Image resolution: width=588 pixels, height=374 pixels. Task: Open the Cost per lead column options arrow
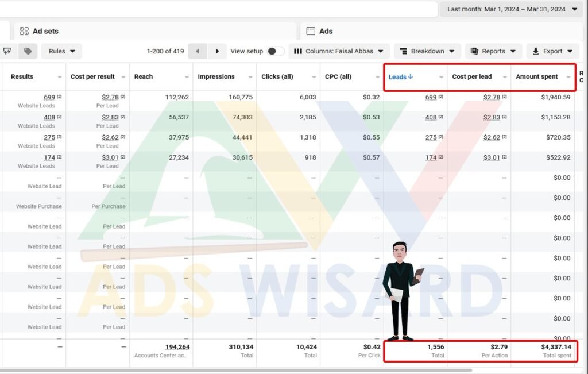tap(505, 77)
